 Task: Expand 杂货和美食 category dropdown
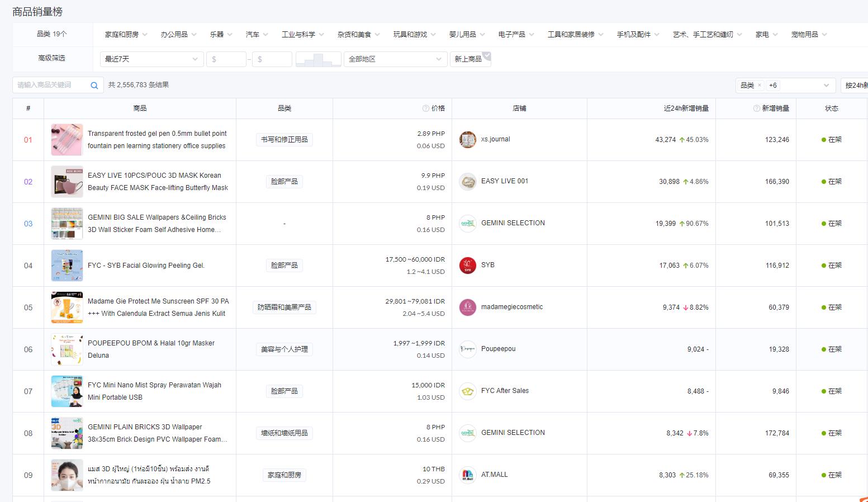click(359, 35)
